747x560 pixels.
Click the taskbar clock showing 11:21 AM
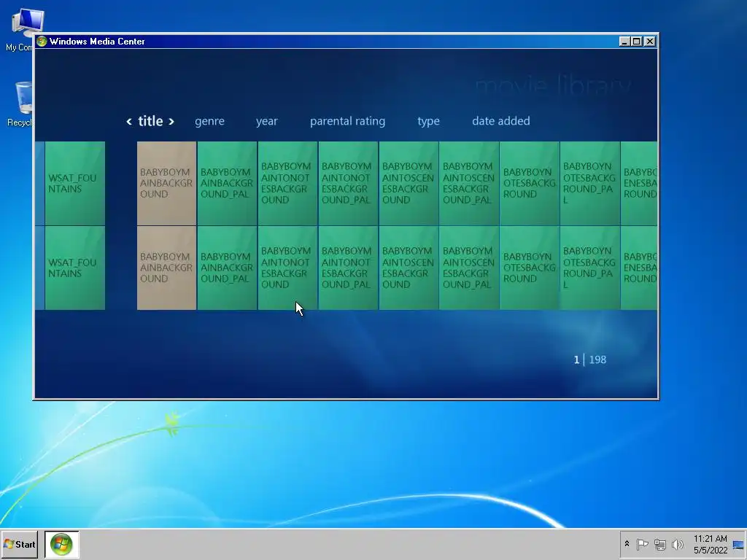(x=711, y=544)
